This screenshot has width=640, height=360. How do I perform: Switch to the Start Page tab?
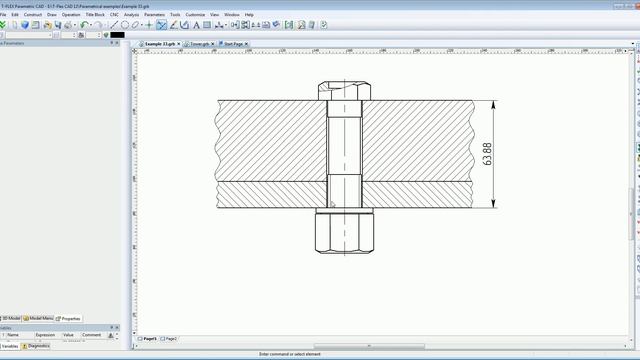(x=233, y=44)
